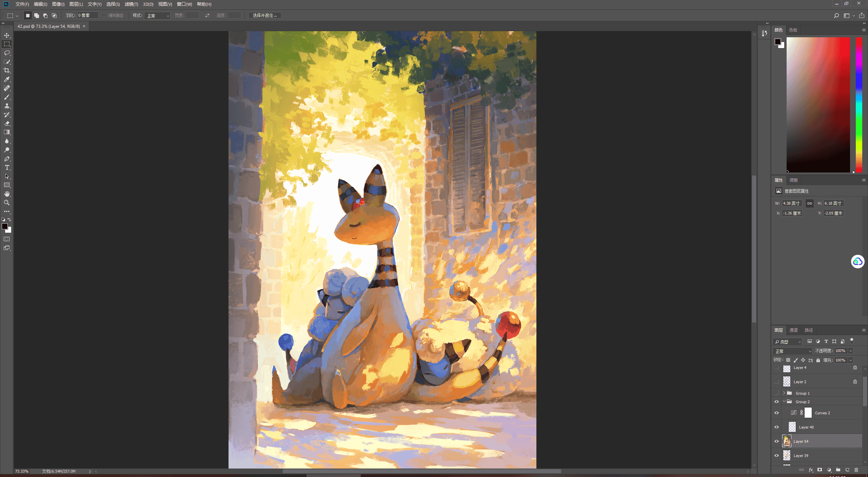This screenshot has width=868, height=477.
Task: Click the delete layer trash icon
Action: coord(856,470)
